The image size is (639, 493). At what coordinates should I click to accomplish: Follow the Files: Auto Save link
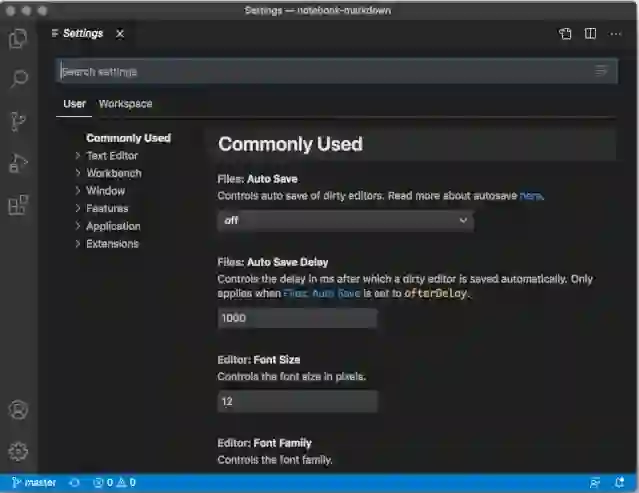pos(322,293)
